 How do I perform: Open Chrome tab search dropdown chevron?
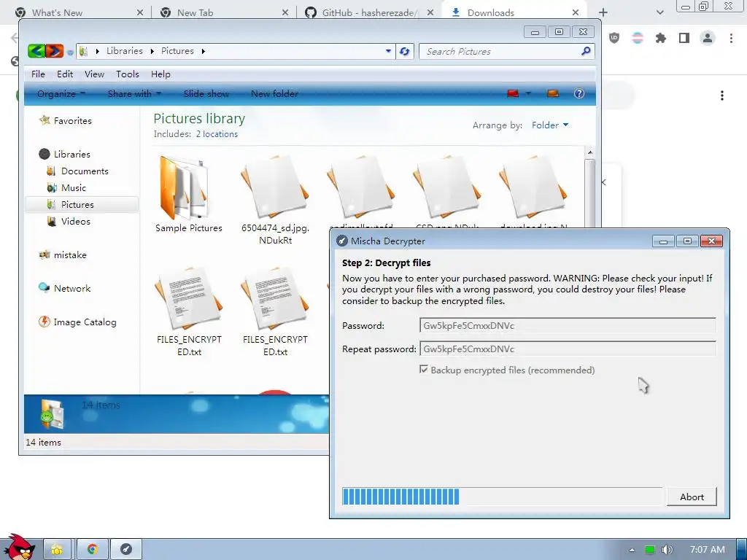659,12
